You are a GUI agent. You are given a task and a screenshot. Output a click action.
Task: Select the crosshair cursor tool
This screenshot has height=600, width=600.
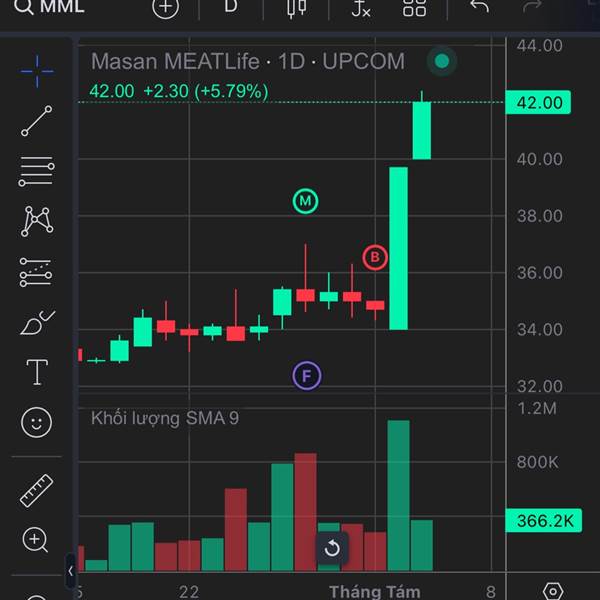[x=37, y=71]
